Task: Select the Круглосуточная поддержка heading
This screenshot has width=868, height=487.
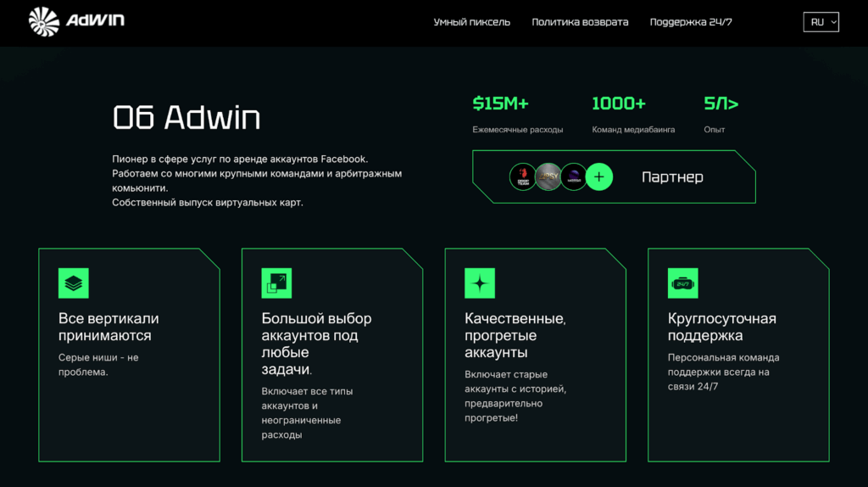Action: point(722,327)
